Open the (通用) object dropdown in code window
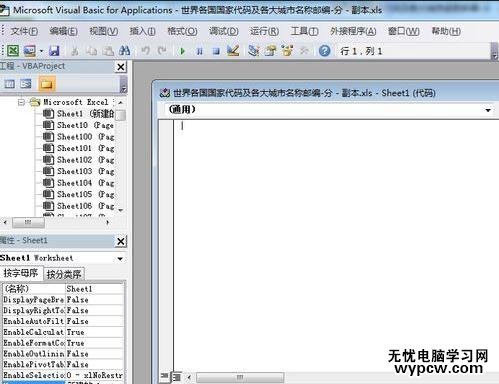499x384 pixels. [488, 110]
